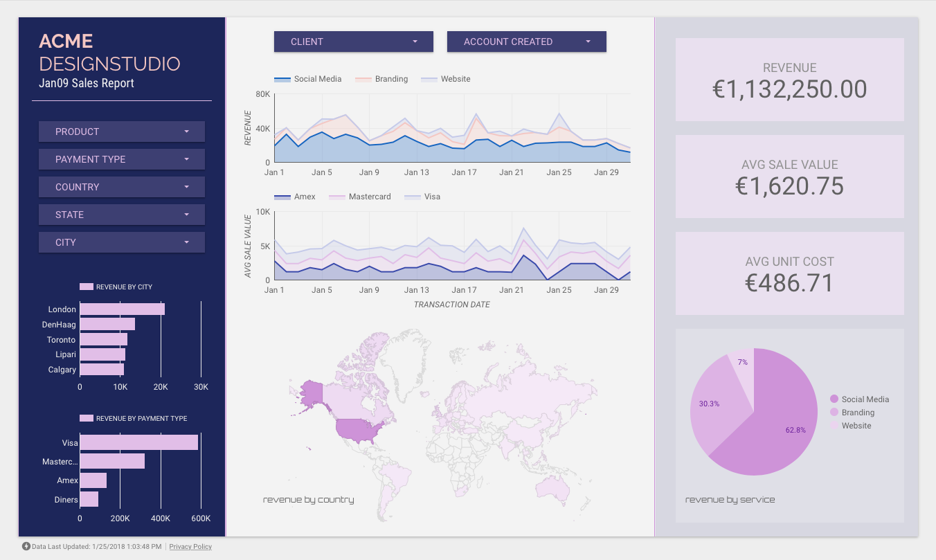Open the PRODUCT filter dropdown
This screenshot has width=936, height=560.
click(x=122, y=132)
